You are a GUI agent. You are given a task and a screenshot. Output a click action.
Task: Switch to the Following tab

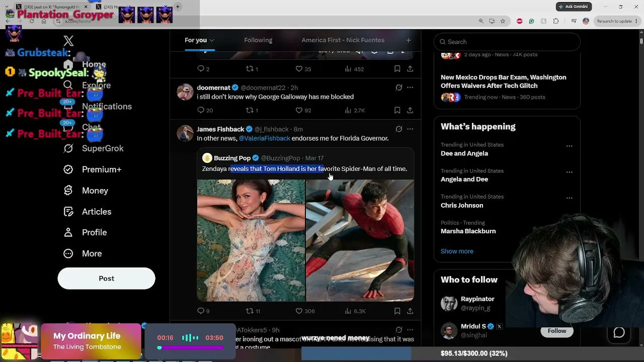(258, 40)
